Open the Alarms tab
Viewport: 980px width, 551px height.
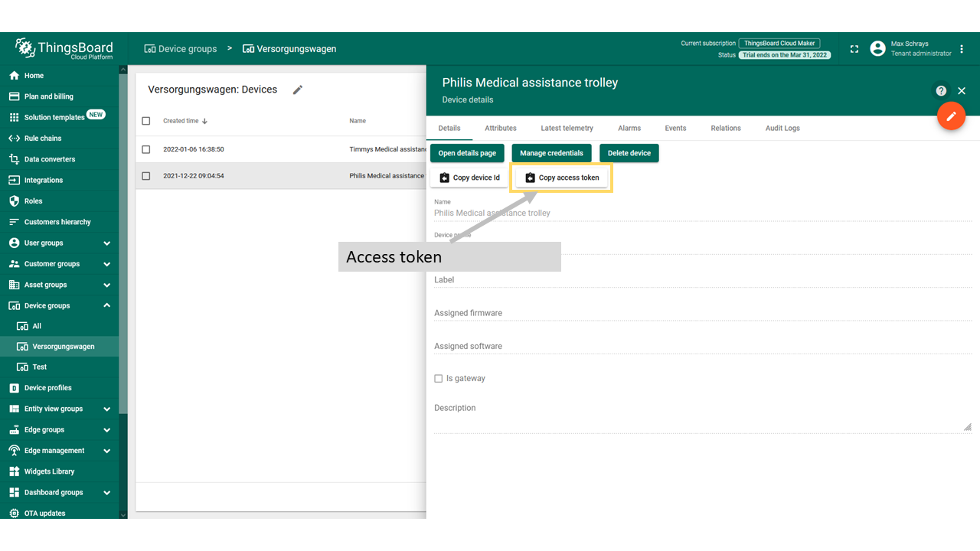(629, 128)
